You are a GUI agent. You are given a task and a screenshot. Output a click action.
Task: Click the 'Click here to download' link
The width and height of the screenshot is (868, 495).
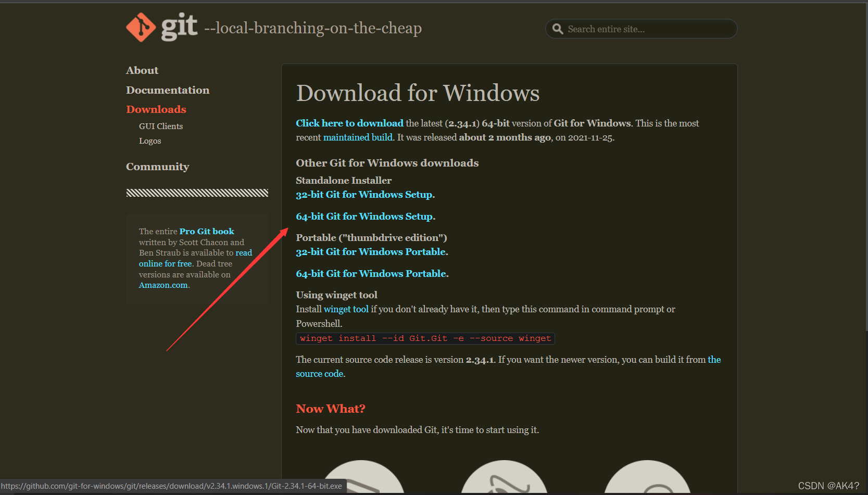[x=350, y=123]
